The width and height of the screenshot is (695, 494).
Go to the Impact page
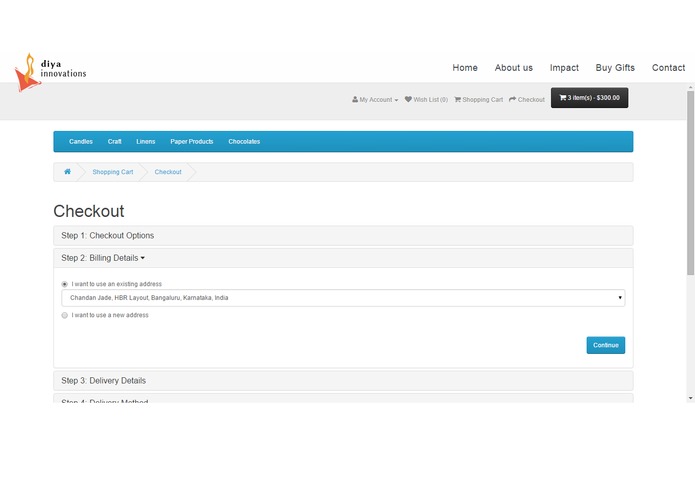click(564, 68)
